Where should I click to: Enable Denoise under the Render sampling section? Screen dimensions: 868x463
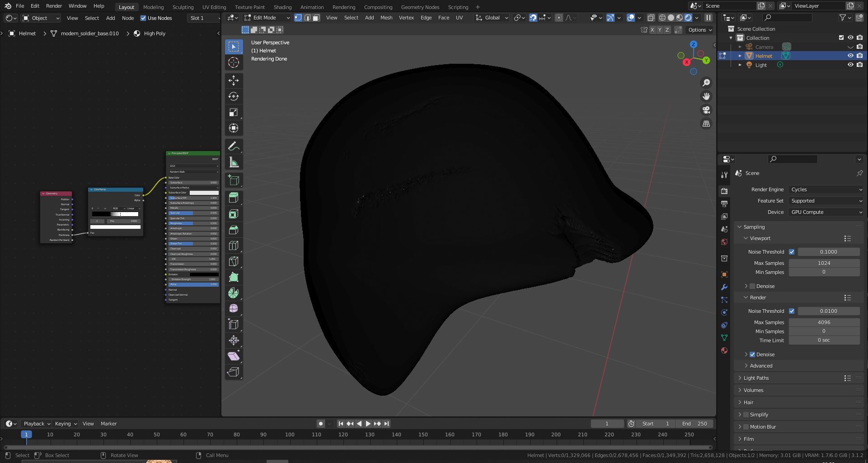[752, 354]
